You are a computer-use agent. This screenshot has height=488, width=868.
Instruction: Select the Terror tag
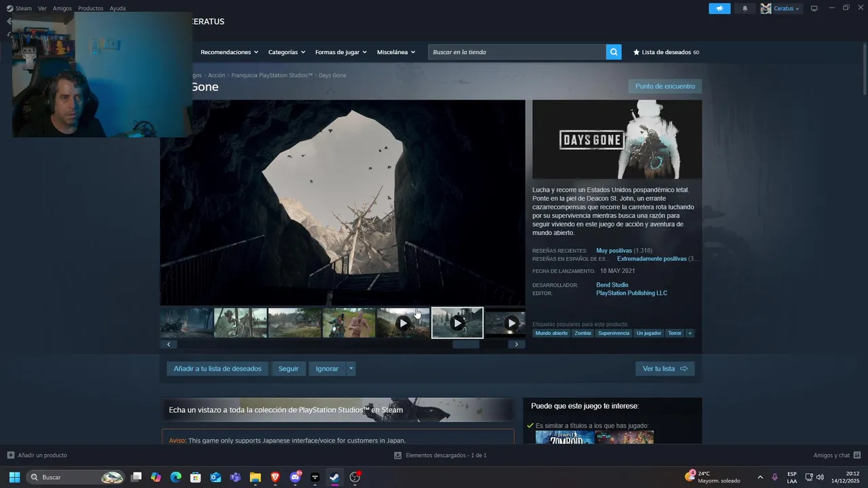(x=675, y=333)
